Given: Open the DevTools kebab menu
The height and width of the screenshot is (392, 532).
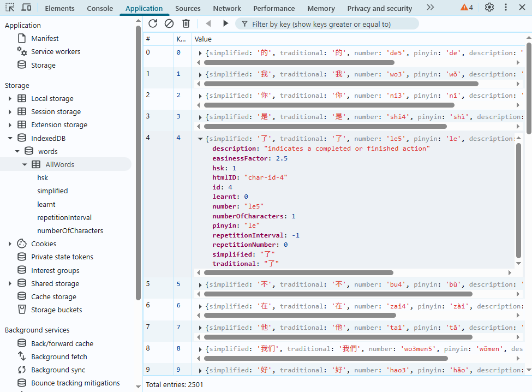Looking at the screenshot, I should click(x=506, y=8).
